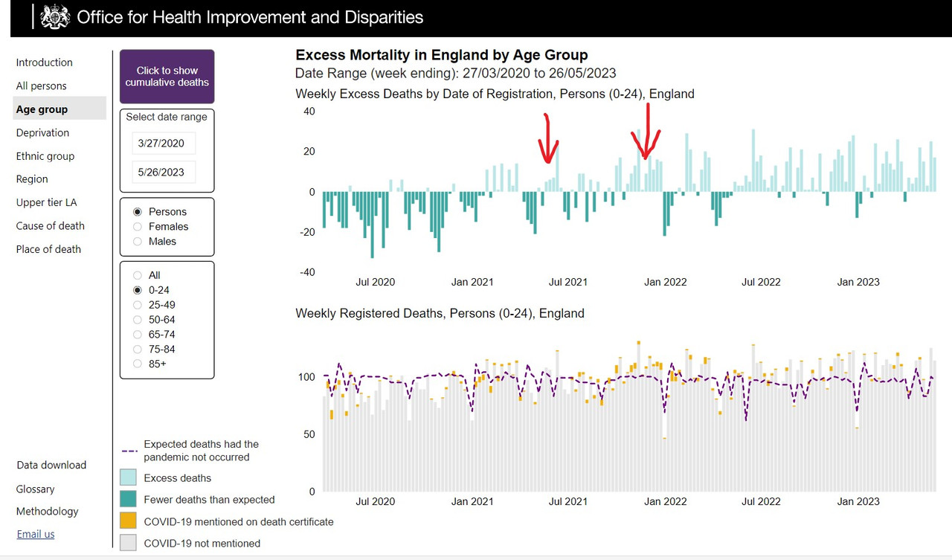
Task: Edit the end date field 5/26/2023
Action: pyautogui.click(x=164, y=173)
